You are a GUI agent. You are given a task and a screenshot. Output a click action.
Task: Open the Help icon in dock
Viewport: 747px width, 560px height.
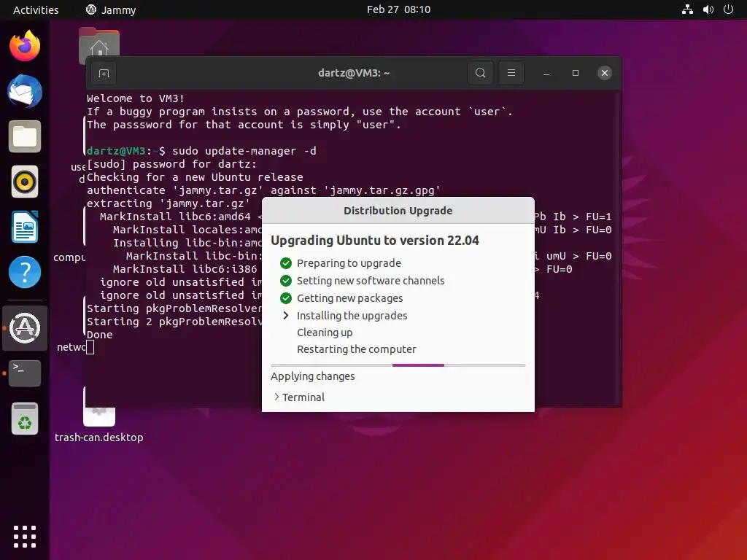point(25,272)
